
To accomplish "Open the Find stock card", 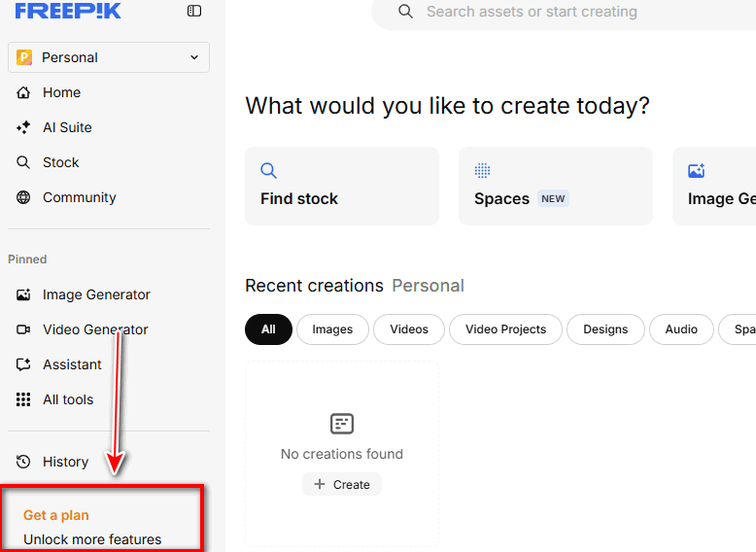I will (341, 186).
